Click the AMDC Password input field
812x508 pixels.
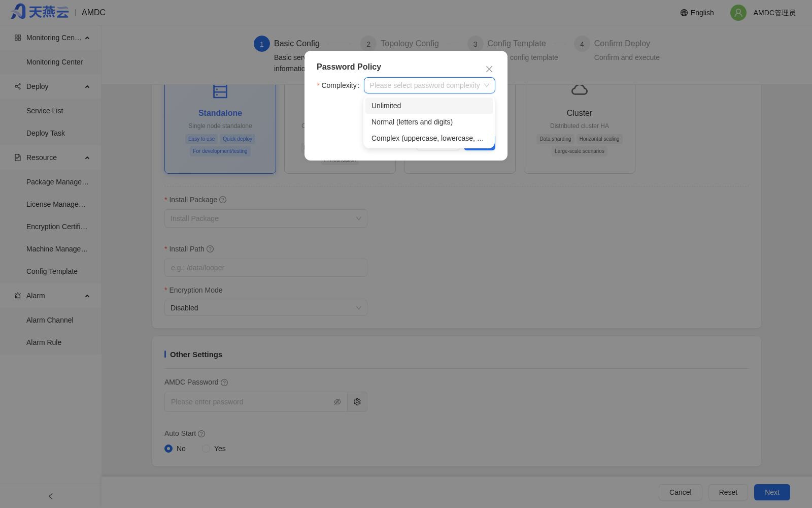pos(256,402)
